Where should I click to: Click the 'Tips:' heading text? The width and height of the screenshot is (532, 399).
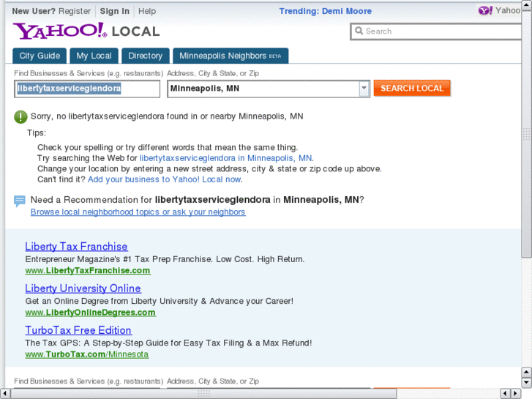click(37, 133)
